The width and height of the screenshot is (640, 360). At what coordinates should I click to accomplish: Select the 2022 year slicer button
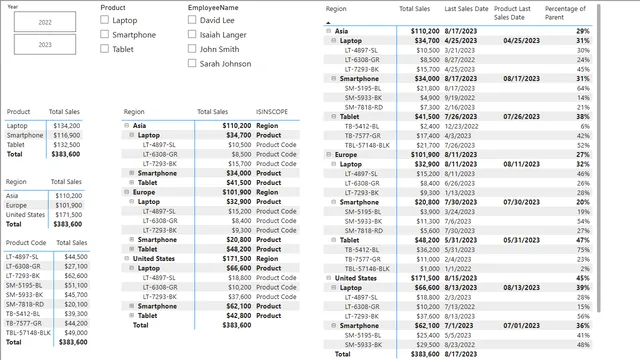tap(45, 22)
